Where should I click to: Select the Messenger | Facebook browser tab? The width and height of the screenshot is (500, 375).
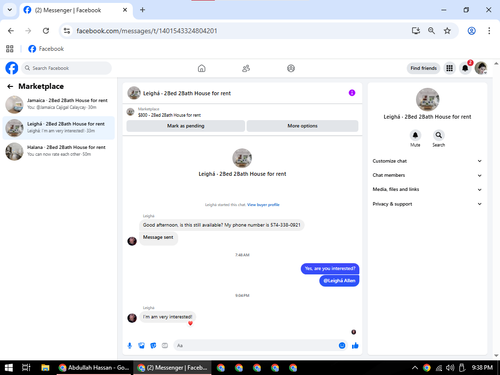coord(76,10)
